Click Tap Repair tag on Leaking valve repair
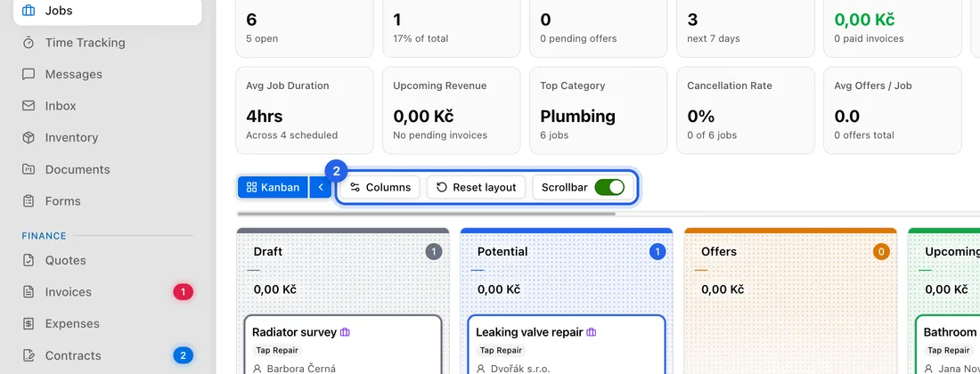980x374 pixels. click(x=501, y=350)
